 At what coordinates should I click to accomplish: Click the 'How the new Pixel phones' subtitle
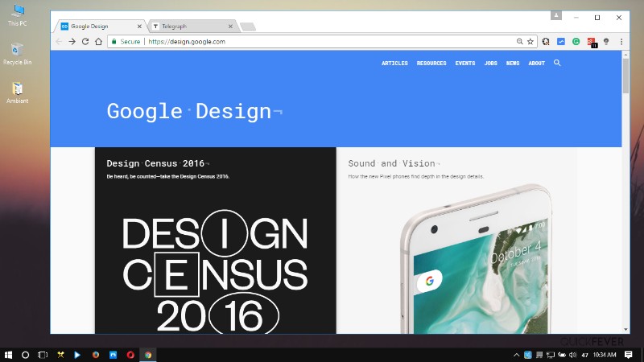415,176
